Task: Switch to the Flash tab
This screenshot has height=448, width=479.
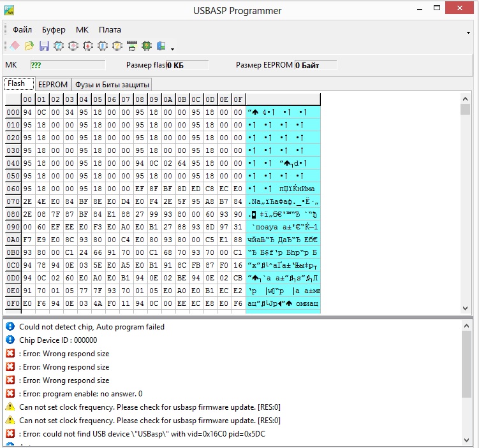Action: pos(19,83)
